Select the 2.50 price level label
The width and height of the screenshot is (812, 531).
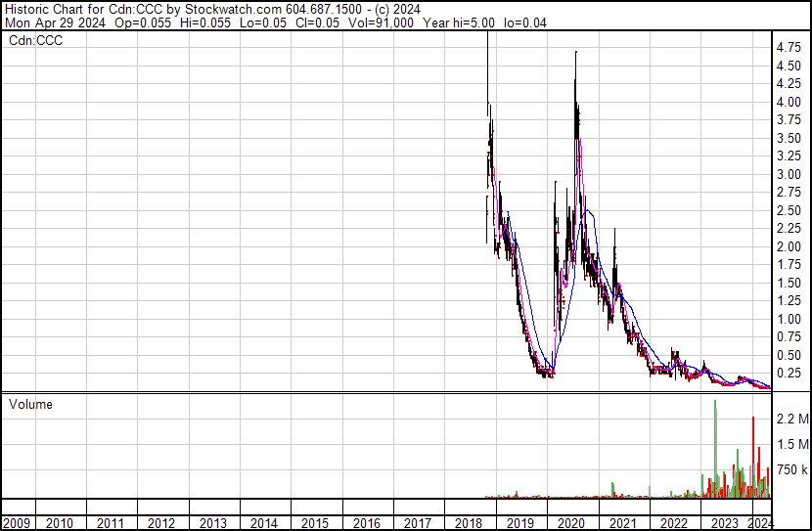pyautogui.click(x=789, y=210)
